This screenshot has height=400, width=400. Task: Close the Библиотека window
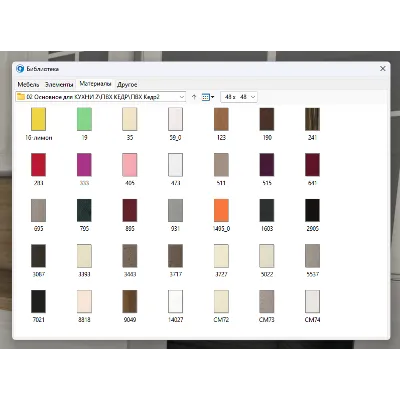click(x=383, y=68)
